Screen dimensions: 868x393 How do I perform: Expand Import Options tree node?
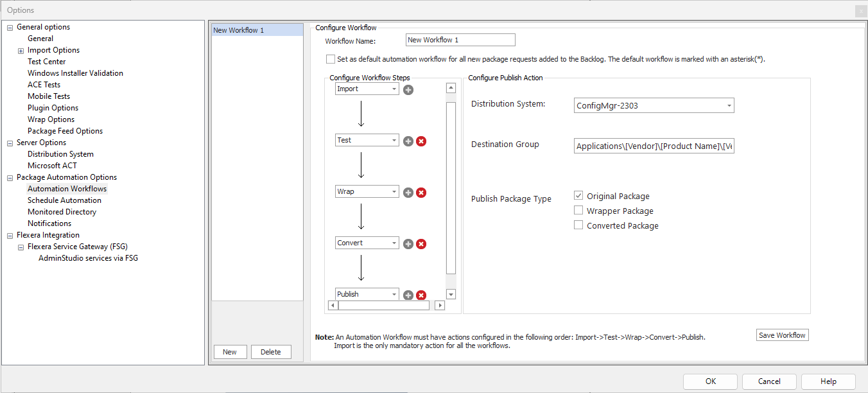[21, 50]
